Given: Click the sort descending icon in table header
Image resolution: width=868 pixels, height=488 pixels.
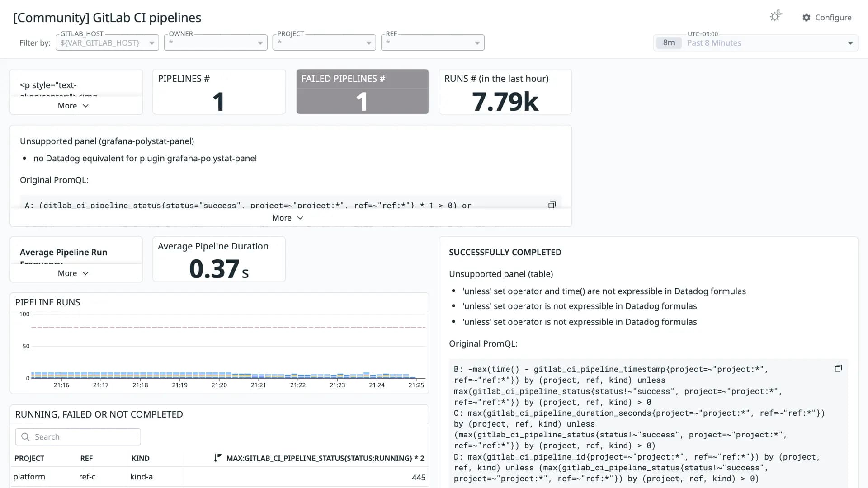Looking at the screenshot, I should click(x=217, y=458).
